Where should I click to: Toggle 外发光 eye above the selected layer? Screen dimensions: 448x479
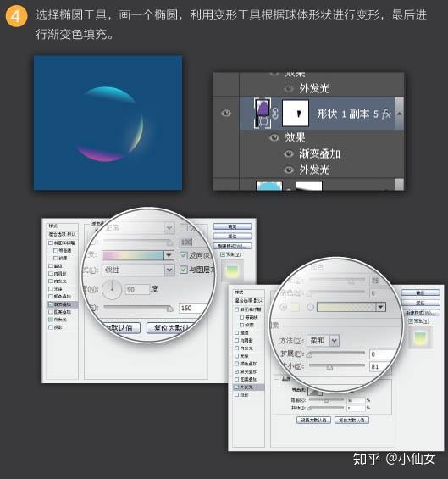tap(289, 88)
